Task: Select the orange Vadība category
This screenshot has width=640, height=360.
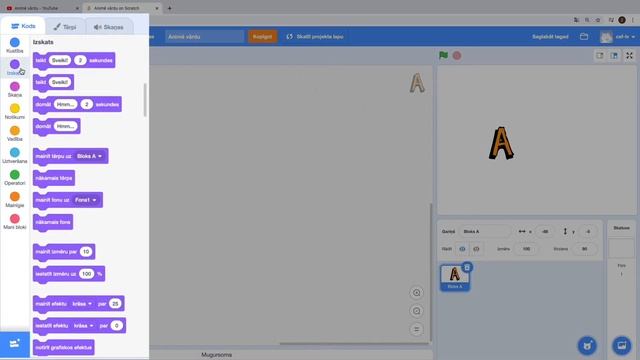Action: (x=15, y=133)
